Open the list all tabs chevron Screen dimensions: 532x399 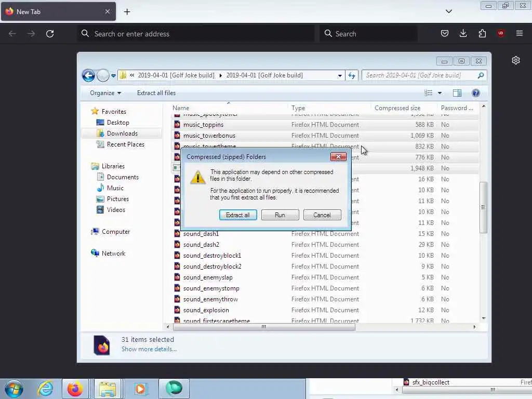point(448,11)
